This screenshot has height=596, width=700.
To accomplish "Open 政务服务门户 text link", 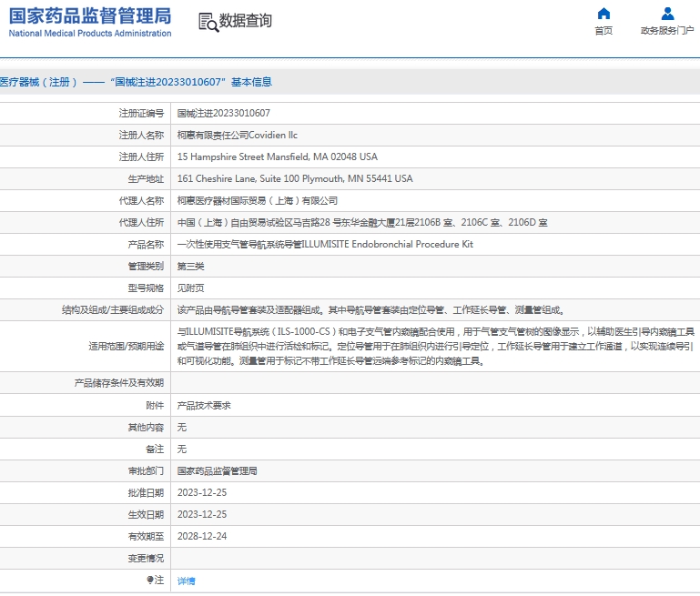I will 667,31.
